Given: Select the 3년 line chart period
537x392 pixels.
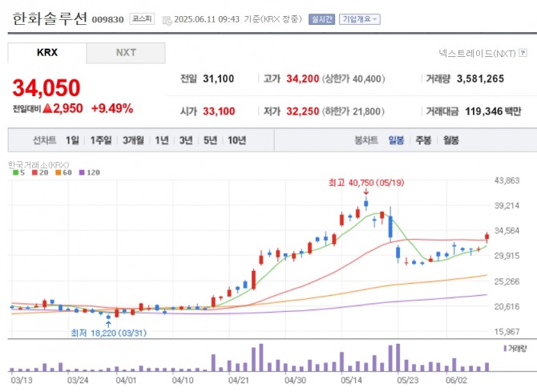Looking at the screenshot, I should [186, 140].
